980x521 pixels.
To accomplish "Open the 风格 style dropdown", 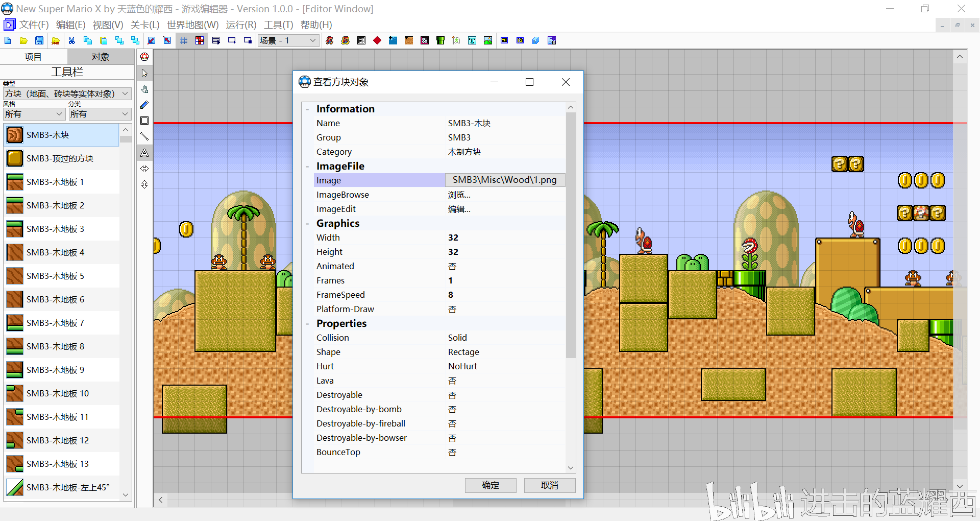I will (x=34, y=114).
